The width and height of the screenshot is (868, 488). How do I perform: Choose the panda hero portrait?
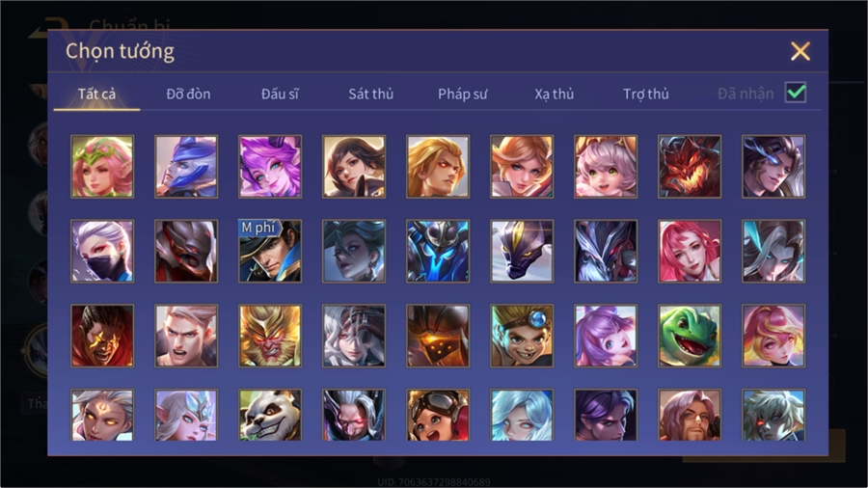point(270,415)
